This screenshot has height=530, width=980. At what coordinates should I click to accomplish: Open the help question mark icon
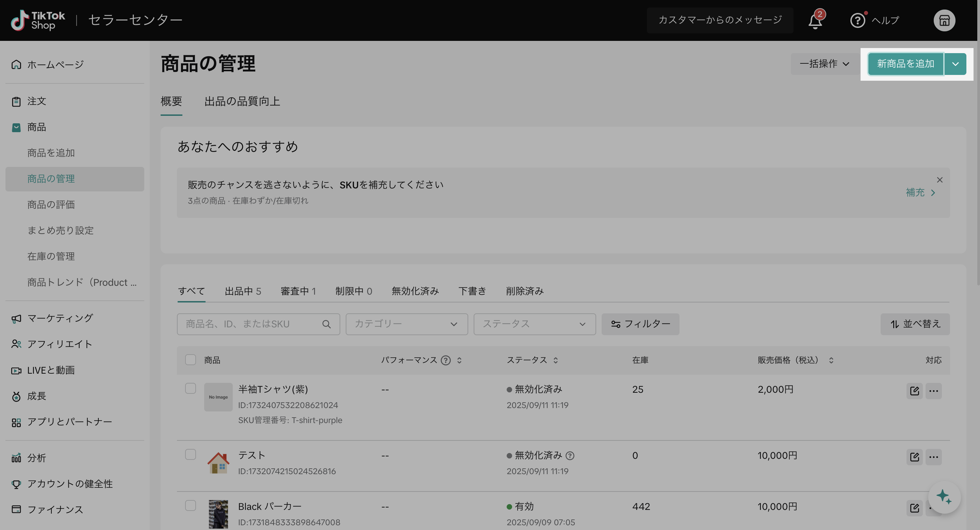click(x=857, y=20)
